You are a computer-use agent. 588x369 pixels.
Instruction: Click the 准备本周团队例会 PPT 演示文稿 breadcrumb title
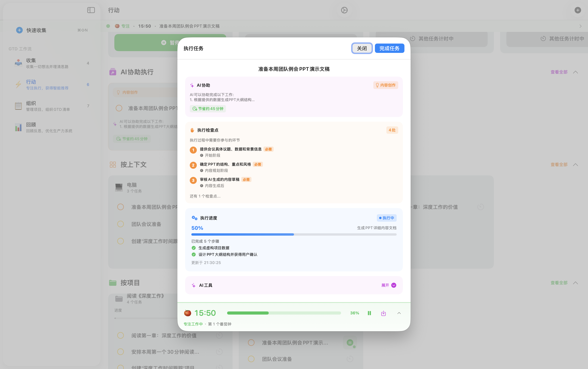click(190, 26)
